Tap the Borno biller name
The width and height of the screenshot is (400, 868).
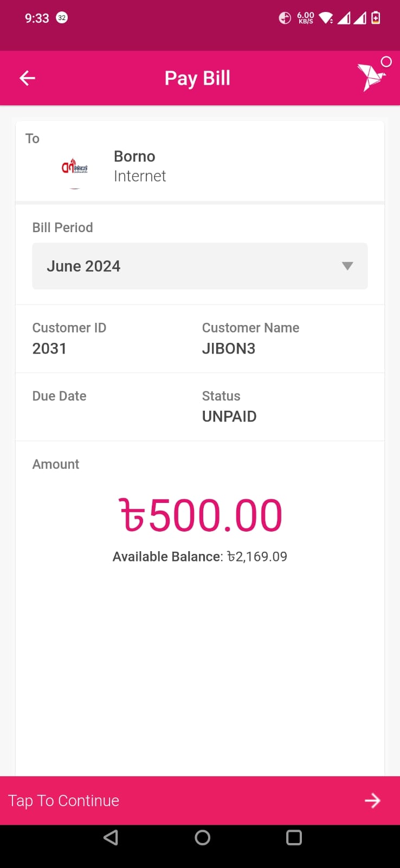pos(134,156)
